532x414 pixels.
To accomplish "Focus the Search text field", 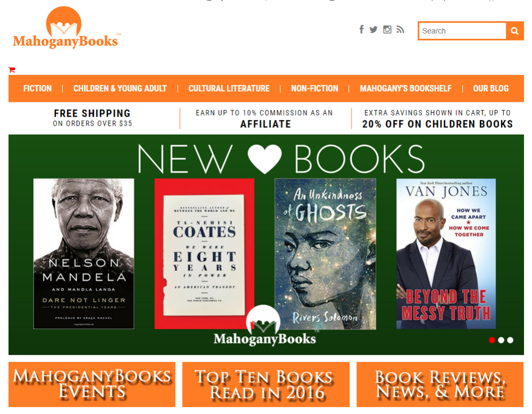I will pyautogui.click(x=462, y=31).
